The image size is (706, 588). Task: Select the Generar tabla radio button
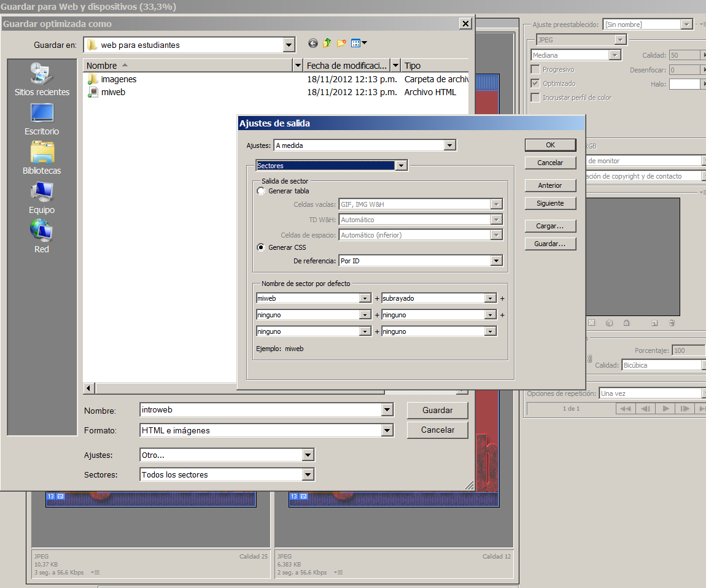click(x=262, y=191)
